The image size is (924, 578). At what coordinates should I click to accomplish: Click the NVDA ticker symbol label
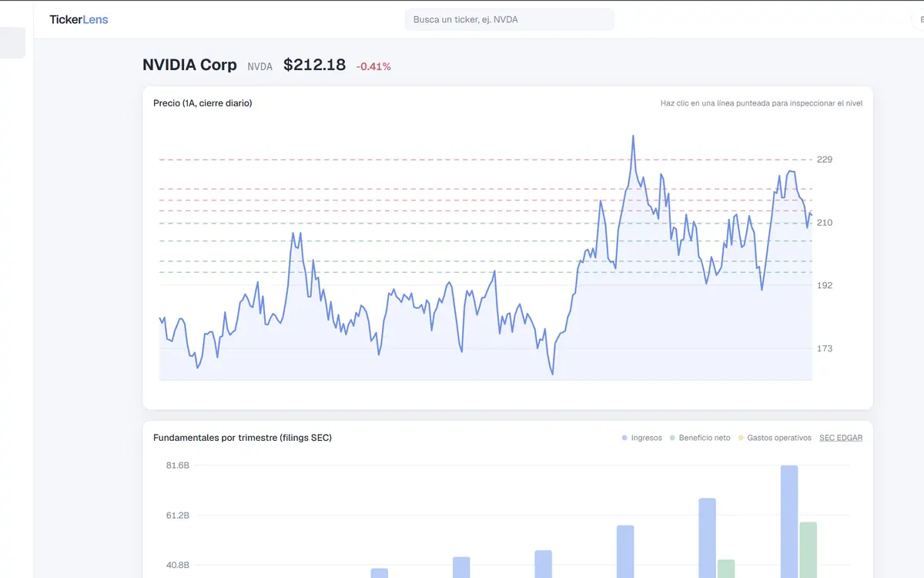259,67
